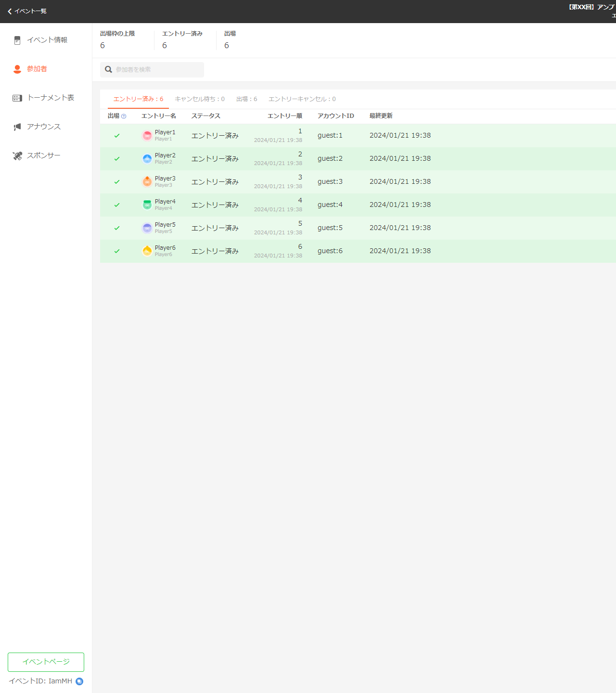616x693 pixels.
Task: Click Player3's entry order number 3
Action: click(300, 178)
